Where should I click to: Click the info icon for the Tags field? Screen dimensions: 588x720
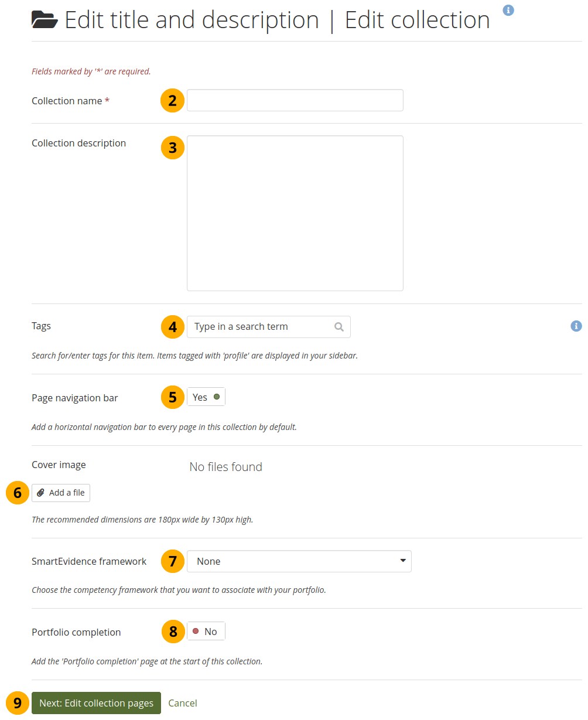click(x=576, y=326)
